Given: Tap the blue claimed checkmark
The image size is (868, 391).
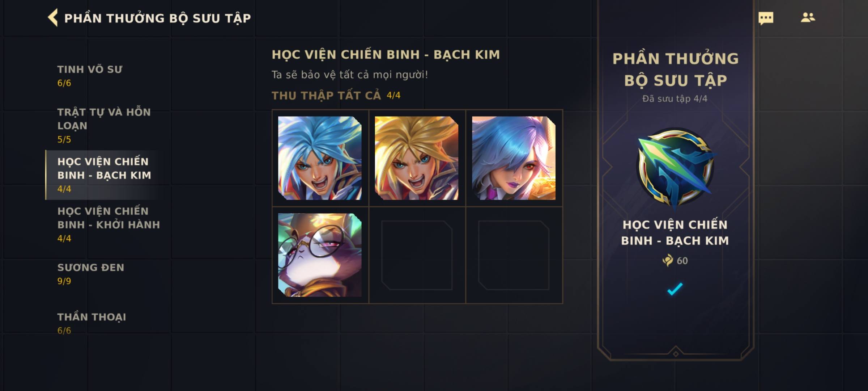Looking at the screenshot, I should [675, 289].
